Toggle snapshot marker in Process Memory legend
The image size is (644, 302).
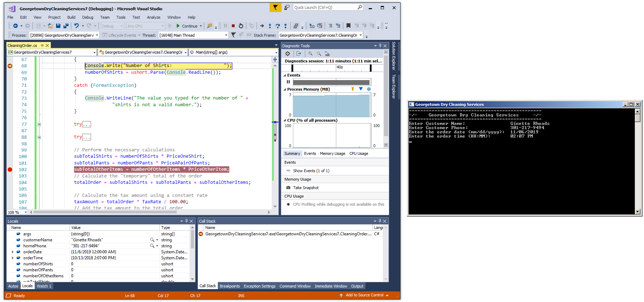[x=361, y=89]
